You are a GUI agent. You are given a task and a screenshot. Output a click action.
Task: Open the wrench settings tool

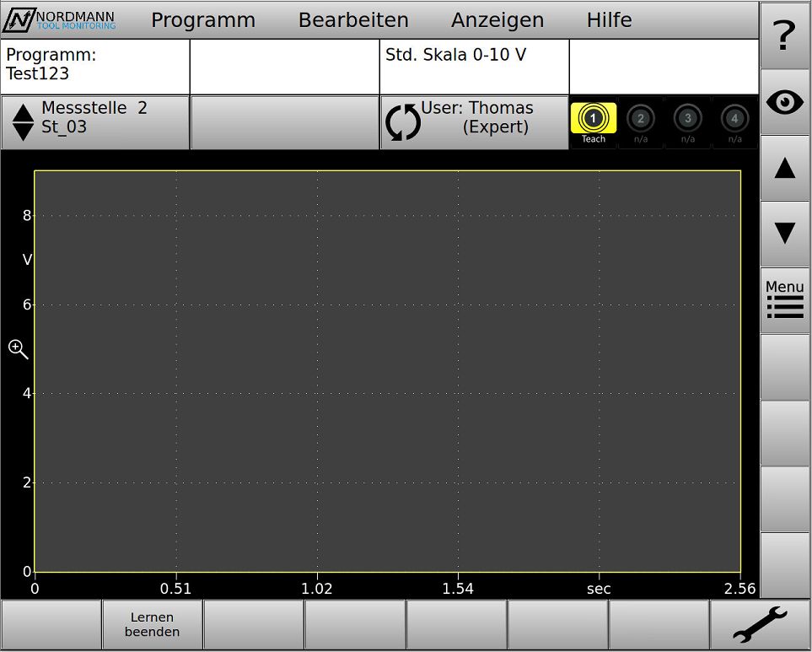(760, 625)
